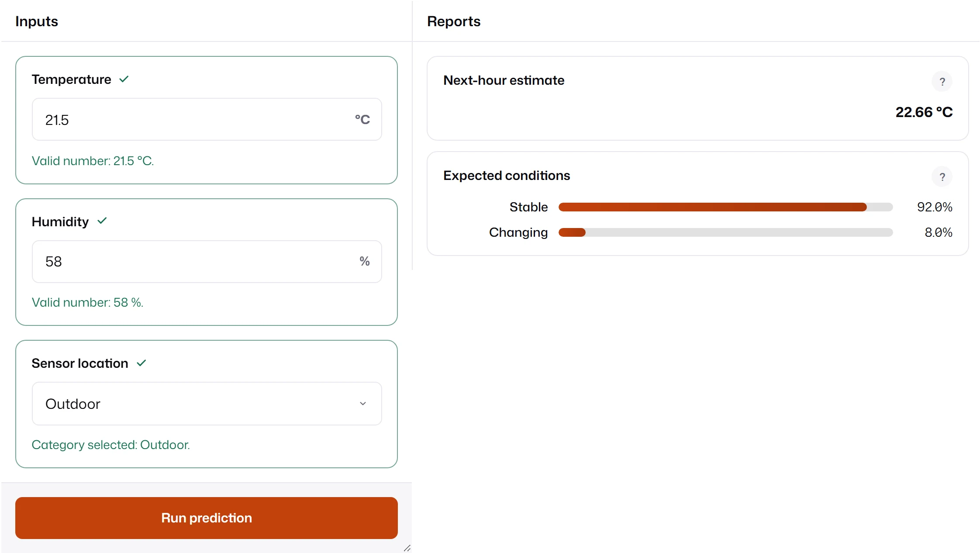980x553 pixels.
Task: Click the Temperature field label
Action: tap(72, 79)
